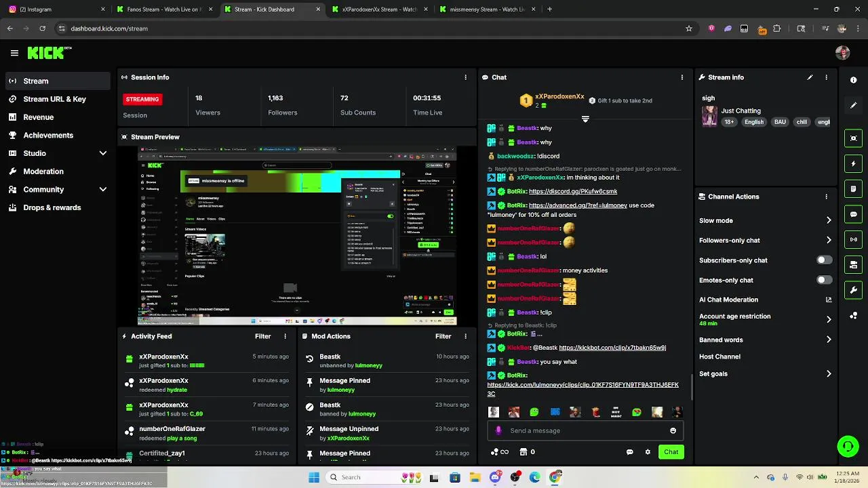Viewport: 868px width, 488px height.
Task: Open Session Info three-dot menu
Action: 465,77
